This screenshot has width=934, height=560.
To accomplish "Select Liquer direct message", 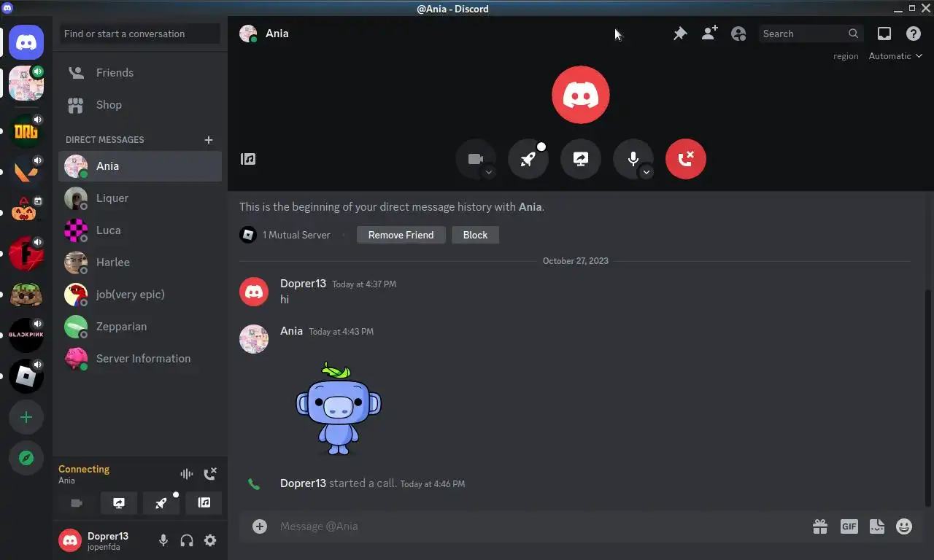I will point(140,198).
